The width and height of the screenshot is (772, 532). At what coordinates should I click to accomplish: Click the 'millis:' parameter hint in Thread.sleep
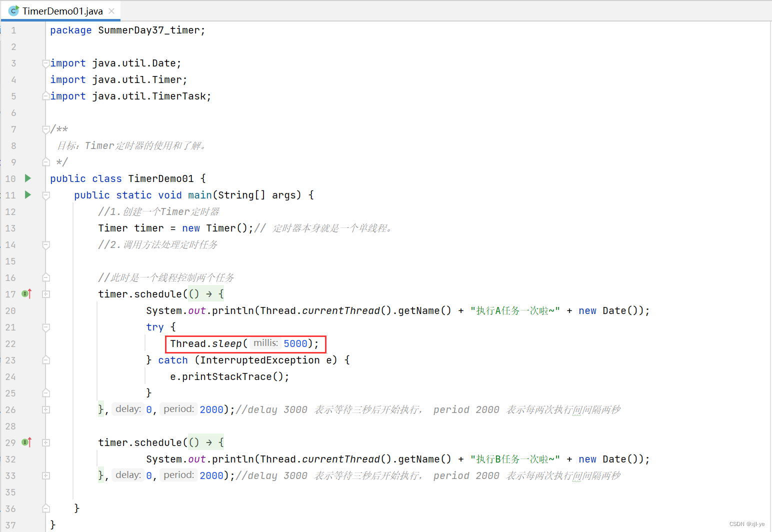pyautogui.click(x=265, y=343)
